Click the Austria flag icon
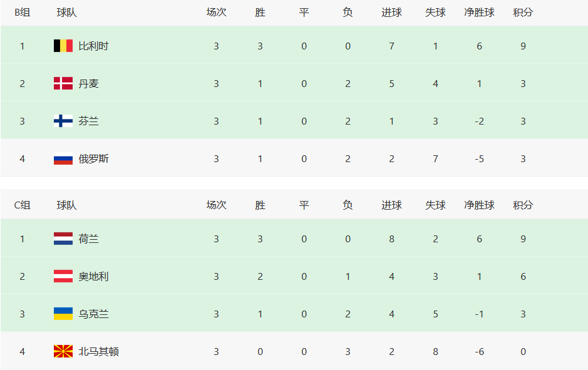The image size is (588, 370). pos(63,276)
